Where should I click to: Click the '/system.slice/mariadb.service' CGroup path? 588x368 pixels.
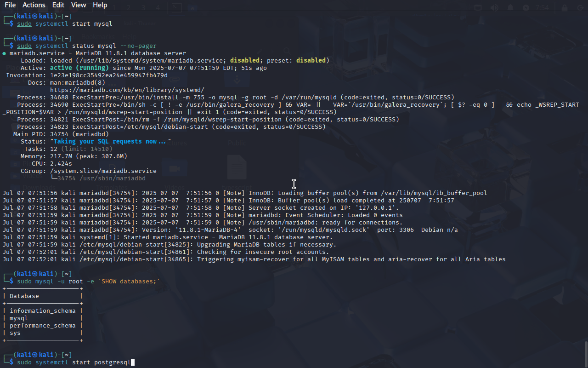[x=103, y=171]
